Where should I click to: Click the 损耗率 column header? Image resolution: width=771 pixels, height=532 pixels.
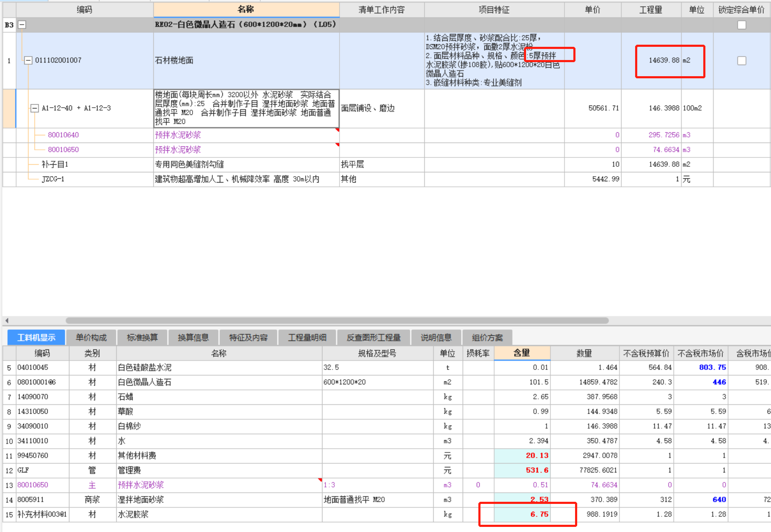point(478,353)
